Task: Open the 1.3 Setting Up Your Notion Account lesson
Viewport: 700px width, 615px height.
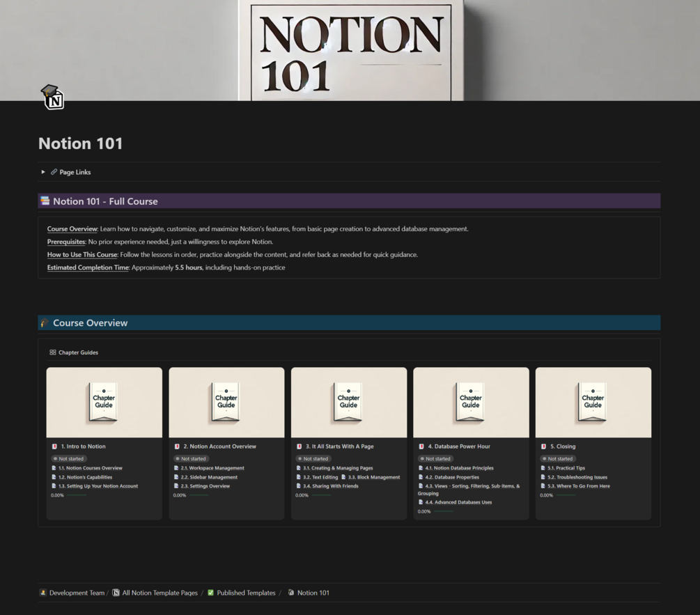Action: point(98,485)
